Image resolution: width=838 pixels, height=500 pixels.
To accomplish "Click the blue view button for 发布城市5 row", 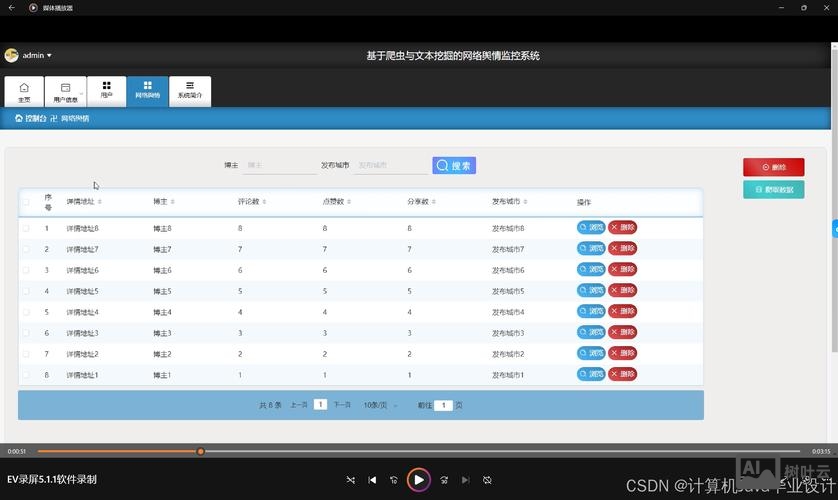I will coord(591,290).
